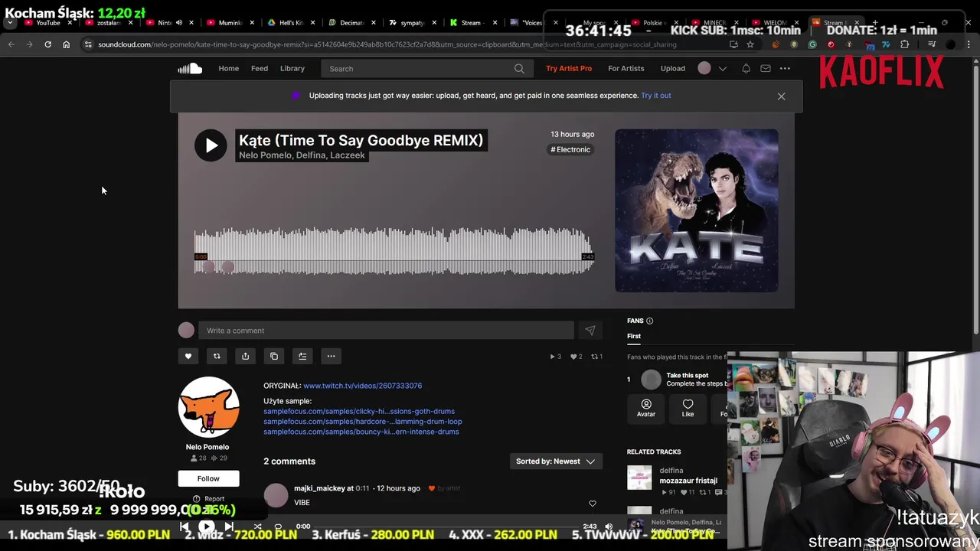
Task: Open the #Electronic tag
Action: 570,150
